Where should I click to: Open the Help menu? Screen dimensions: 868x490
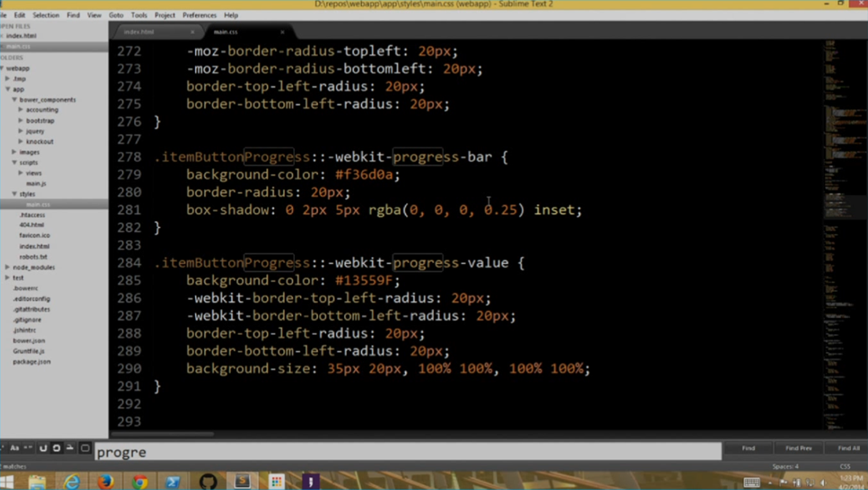pos(231,15)
